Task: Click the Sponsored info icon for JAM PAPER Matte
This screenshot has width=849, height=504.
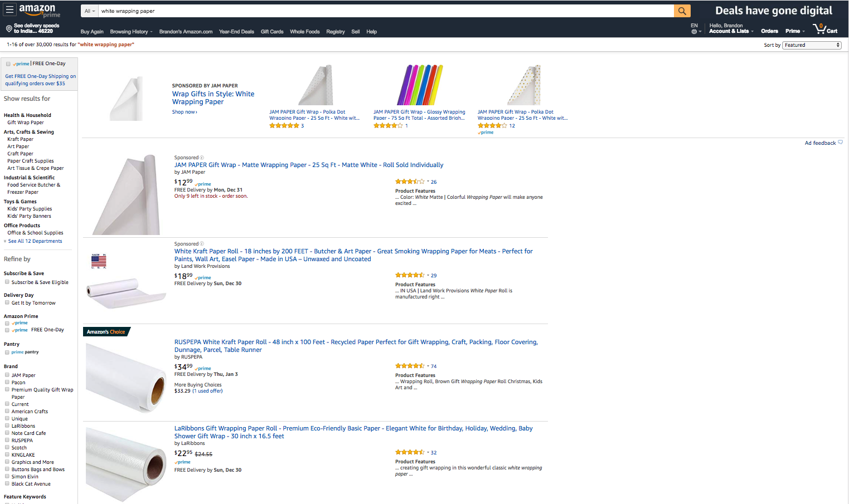Action: click(x=202, y=158)
